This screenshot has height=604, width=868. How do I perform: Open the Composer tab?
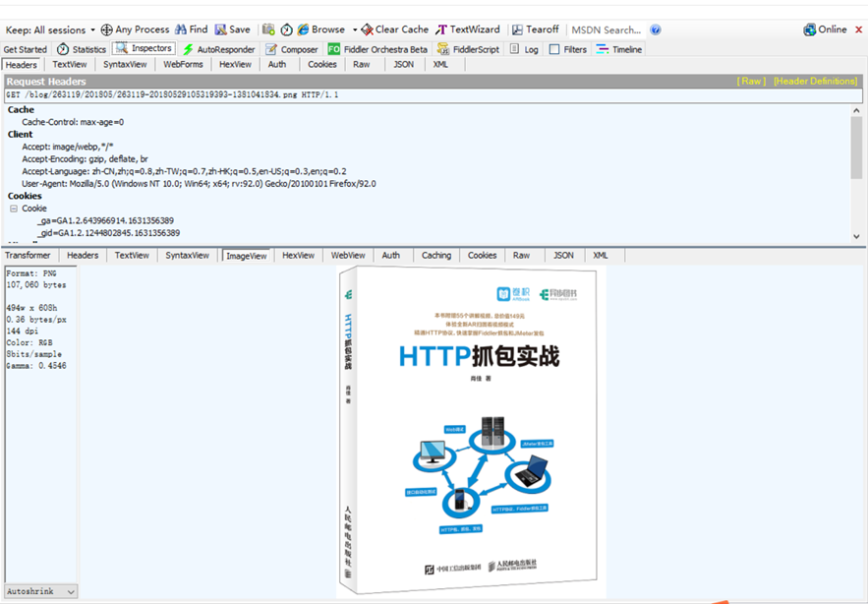[292, 49]
